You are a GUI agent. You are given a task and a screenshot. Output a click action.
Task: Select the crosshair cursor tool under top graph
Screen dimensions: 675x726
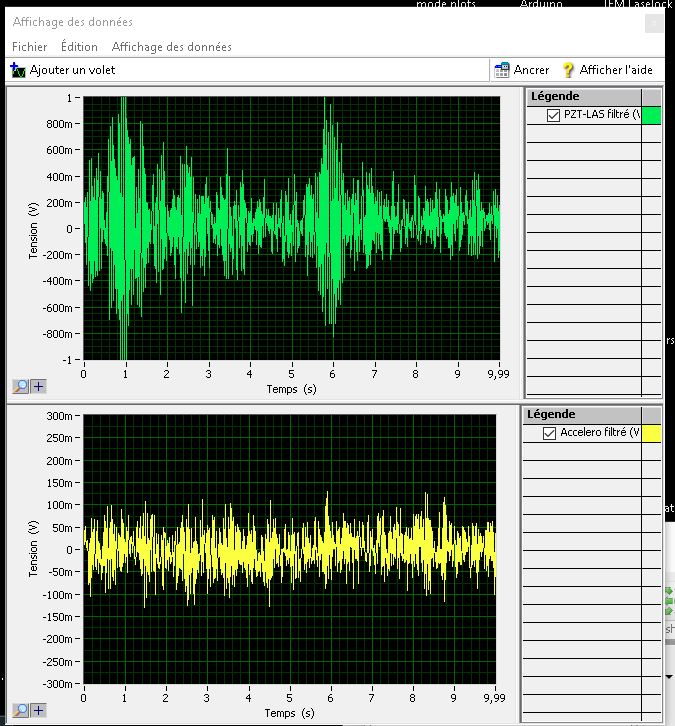[38, 386]
